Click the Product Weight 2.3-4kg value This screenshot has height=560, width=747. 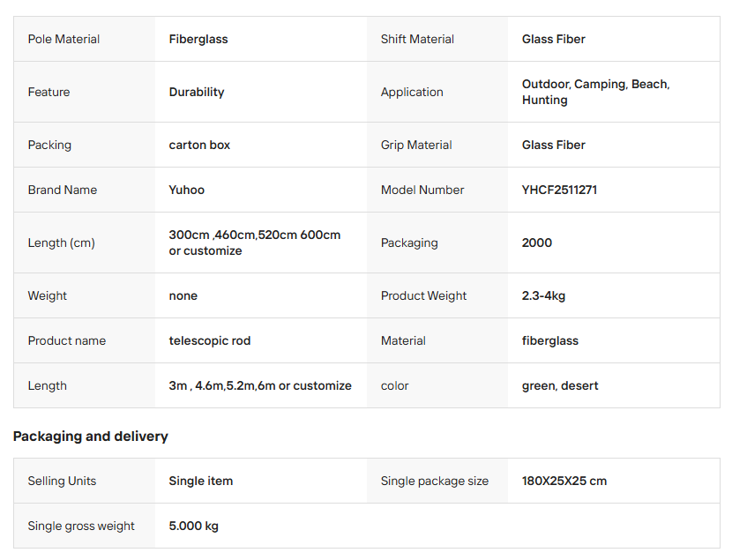(543, 295)
